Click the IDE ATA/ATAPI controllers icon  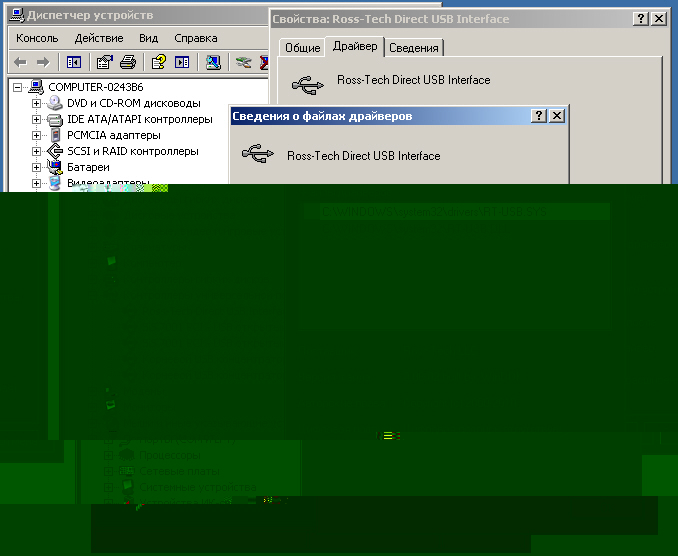[x=55, y=119]
